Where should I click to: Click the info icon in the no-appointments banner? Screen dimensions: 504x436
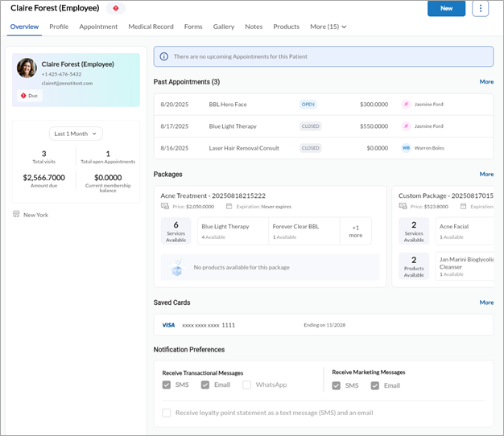[x=164, y=56]
